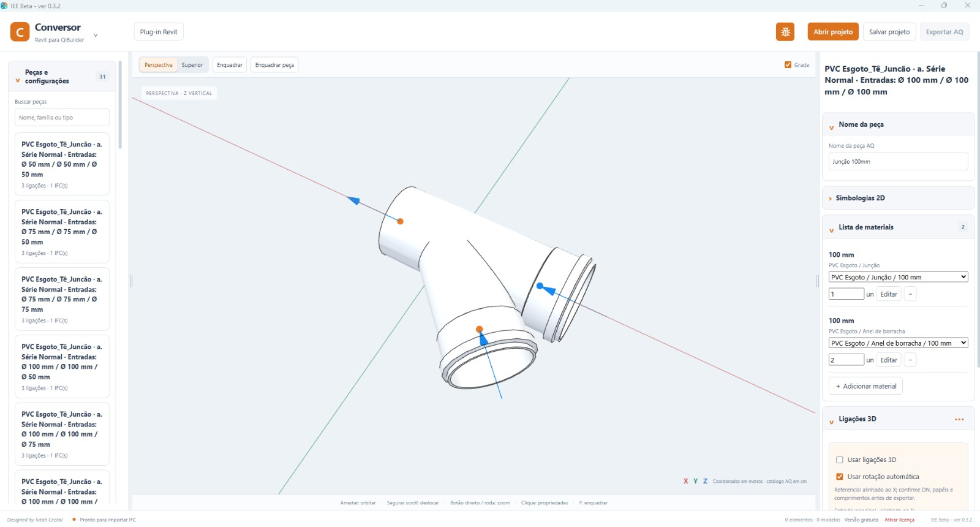Collapse the Lista de materiais section

coord(831,230)
